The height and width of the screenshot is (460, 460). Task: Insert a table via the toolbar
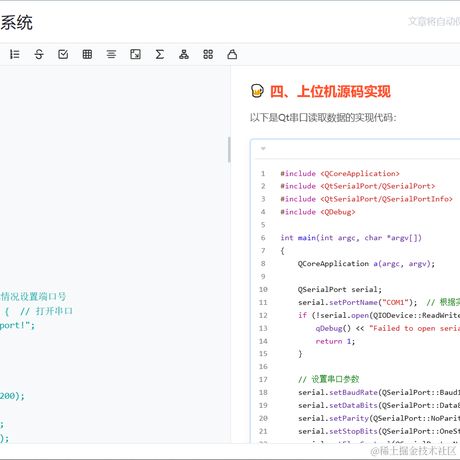tap(87, 54)
